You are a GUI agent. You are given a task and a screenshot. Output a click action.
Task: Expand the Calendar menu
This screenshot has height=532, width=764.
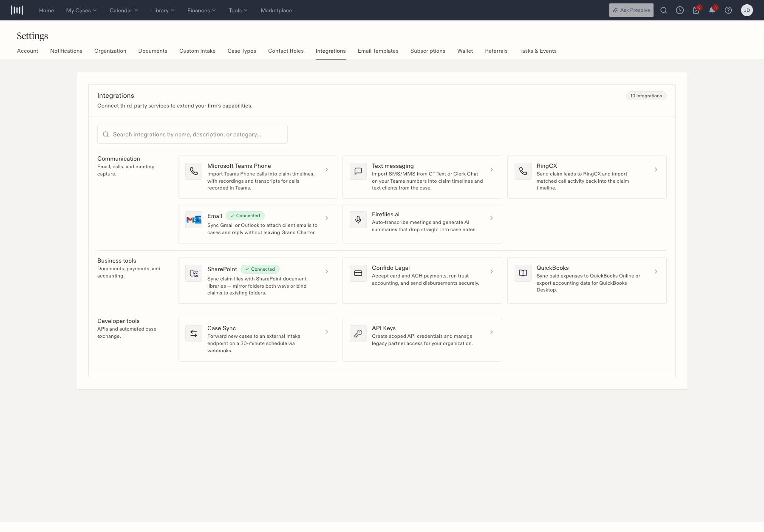tap(124, 10)
